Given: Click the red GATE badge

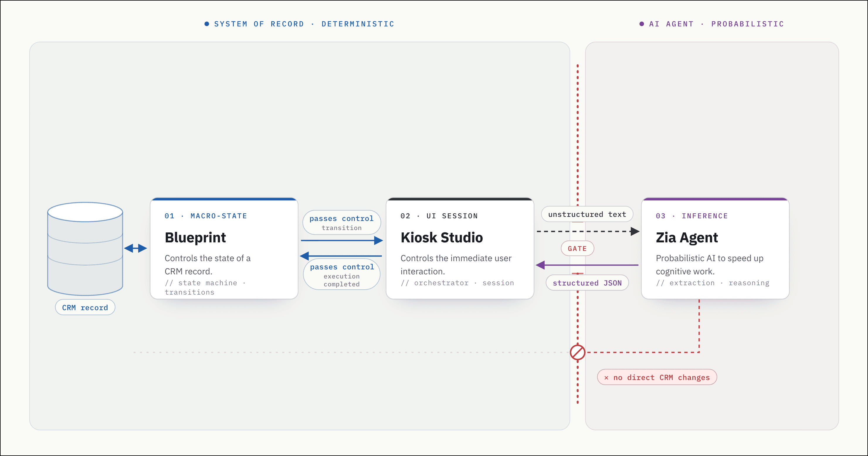Looking at the screenshot, I should (577, 249).
